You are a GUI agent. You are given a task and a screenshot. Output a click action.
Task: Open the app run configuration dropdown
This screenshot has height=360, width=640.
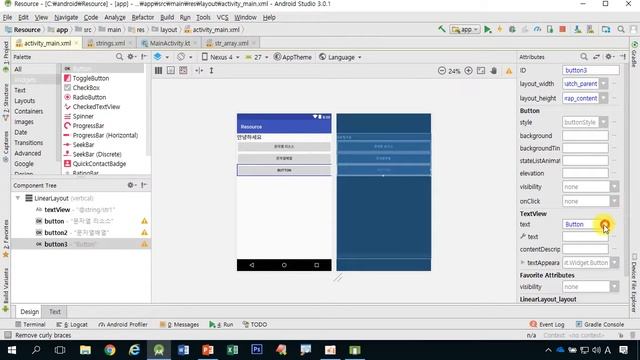click(x=464, y=29)
